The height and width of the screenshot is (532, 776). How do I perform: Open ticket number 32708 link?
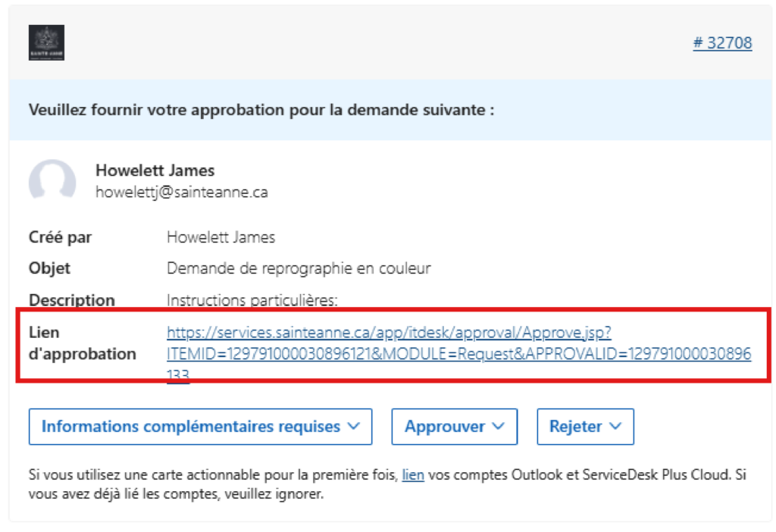pyautogui.click(x=721, y=42)
